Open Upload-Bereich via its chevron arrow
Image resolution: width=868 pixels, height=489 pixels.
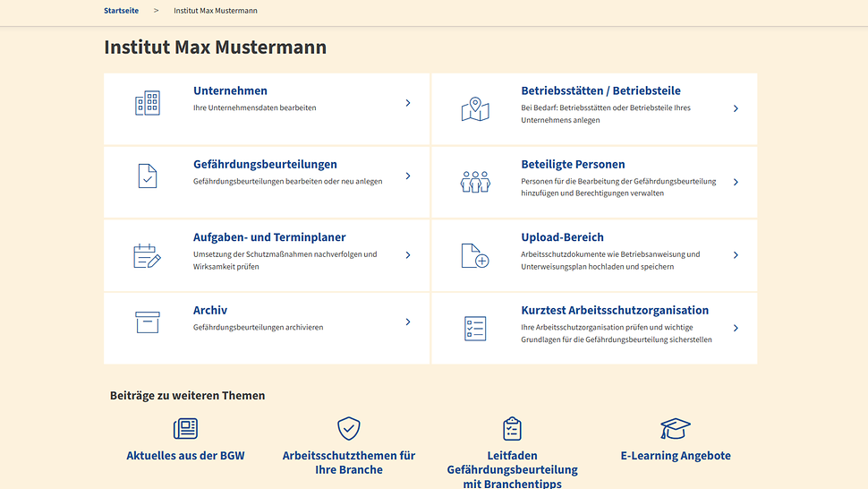coord(736,255)
